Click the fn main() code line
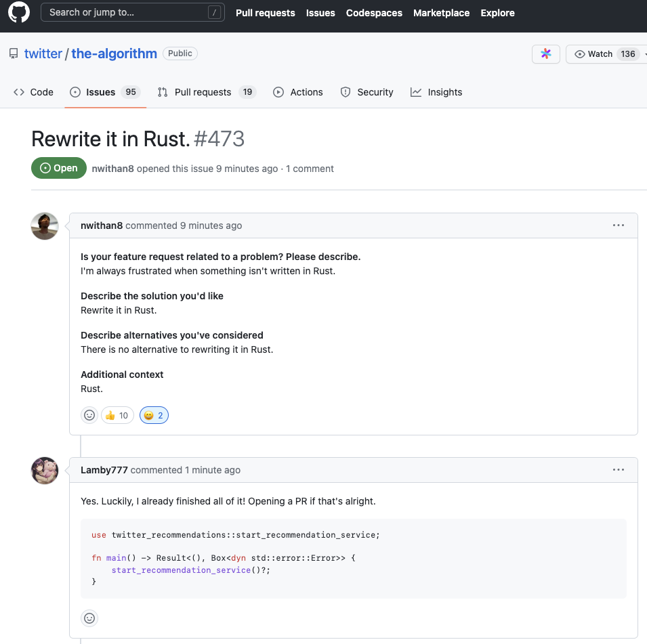647x644 pixels. tap(223, 558)
